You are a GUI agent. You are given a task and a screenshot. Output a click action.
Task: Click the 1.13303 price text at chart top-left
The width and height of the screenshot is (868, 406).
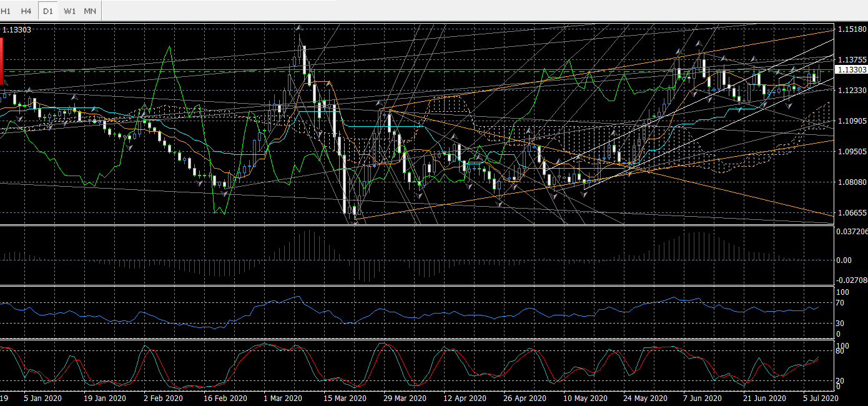(x=17, y=29)
